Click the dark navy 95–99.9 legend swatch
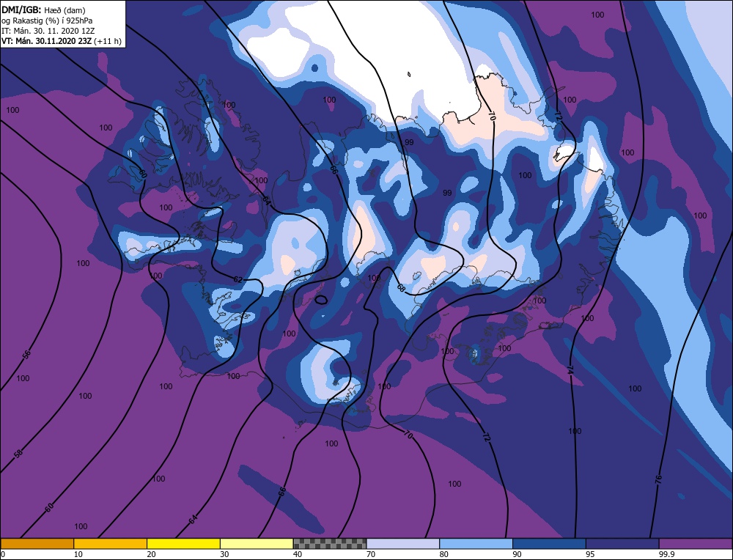733x560 pixels. tap(622, 543)
